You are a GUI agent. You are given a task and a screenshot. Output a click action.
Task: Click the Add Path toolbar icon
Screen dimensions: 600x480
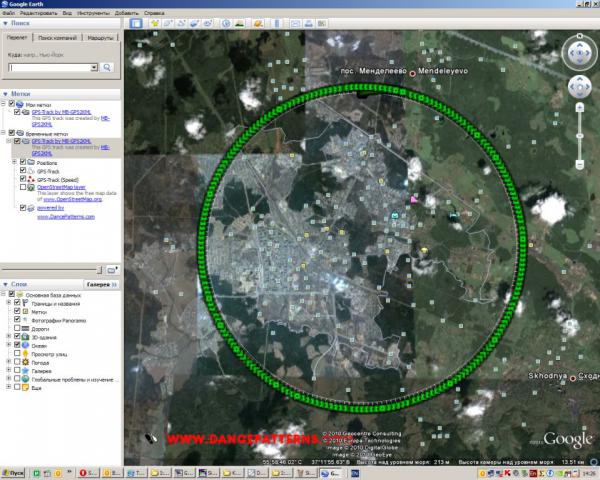pos(181,24)
